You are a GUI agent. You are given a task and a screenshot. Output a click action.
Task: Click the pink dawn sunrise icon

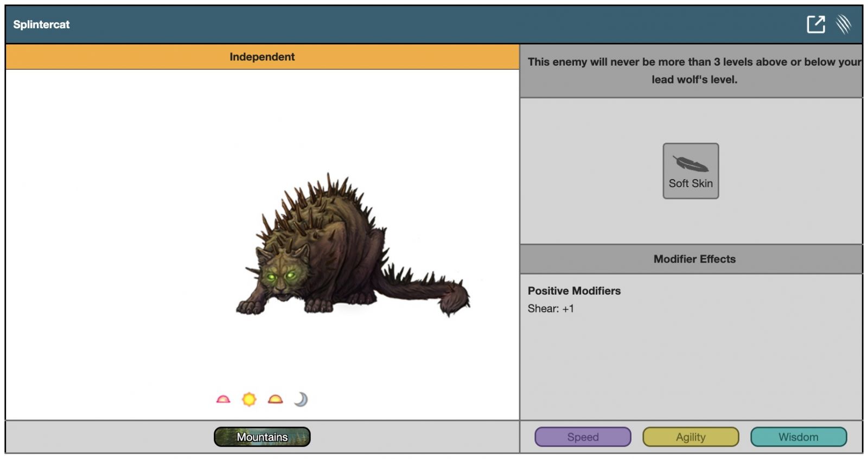coord(223,400)
